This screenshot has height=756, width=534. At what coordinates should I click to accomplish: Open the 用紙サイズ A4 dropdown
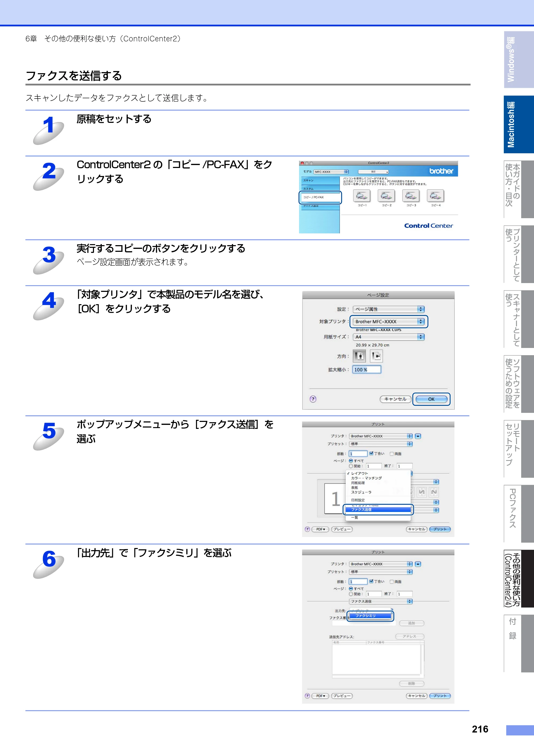pos(388,337)
